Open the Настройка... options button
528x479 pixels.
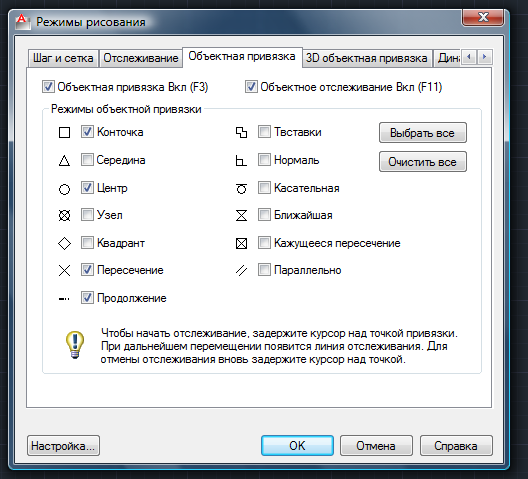pos(63,446)
